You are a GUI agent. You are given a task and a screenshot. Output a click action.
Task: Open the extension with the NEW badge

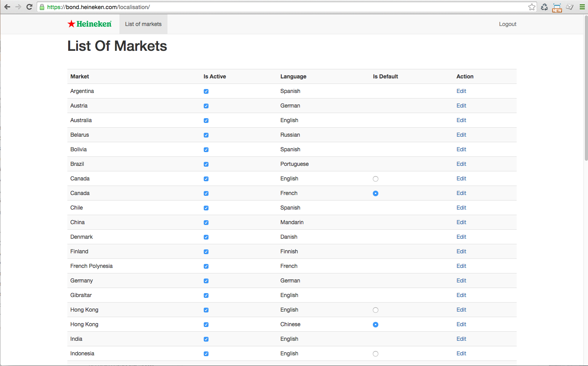[x=557, y=7]
